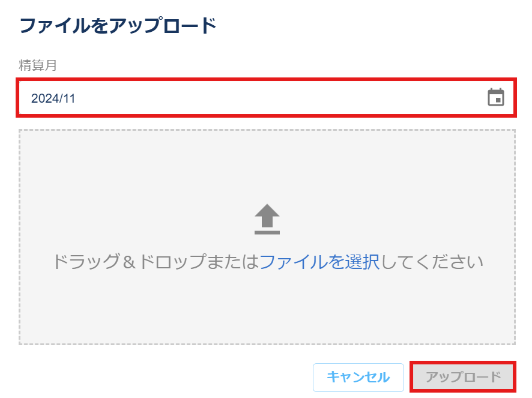
Task: Click the grayed-out アップロード button
Action: (463, 377)
